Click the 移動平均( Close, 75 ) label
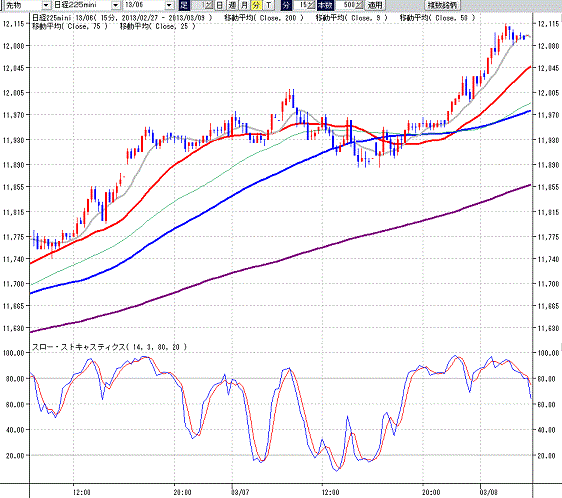Screen dimensions: 562x498 coord(70,26)
